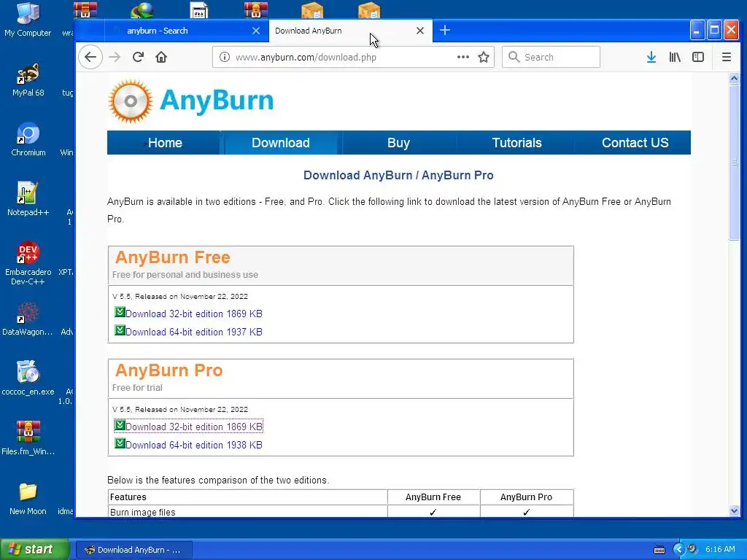Select Files.fm_Win desktop archive icon
The width and height of the screenshot is (747, 560).
28,438
